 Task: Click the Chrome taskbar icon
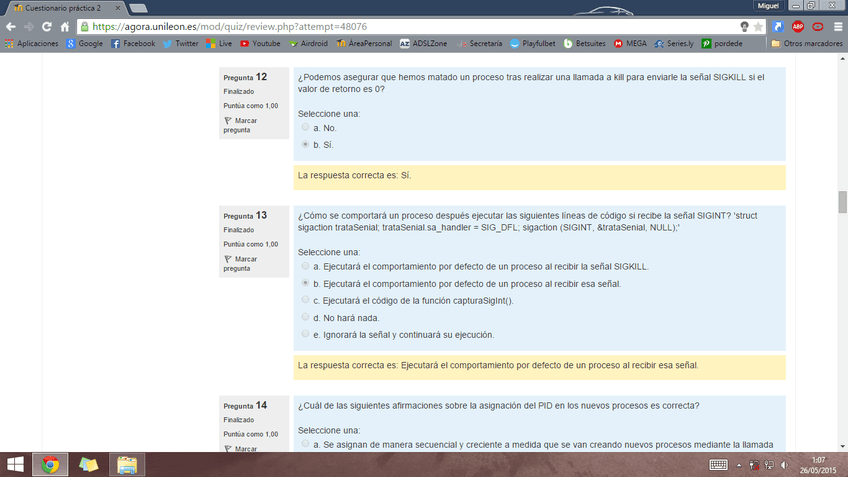[50, 465]
